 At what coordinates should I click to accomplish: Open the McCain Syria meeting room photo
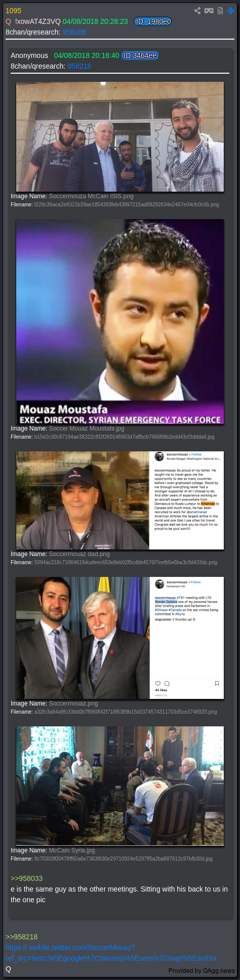[x=120, y=786]
